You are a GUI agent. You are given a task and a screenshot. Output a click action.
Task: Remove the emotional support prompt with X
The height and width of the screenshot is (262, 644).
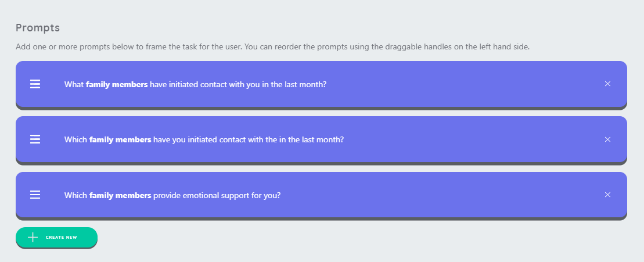pyautogui.click(x=607, y=195)
